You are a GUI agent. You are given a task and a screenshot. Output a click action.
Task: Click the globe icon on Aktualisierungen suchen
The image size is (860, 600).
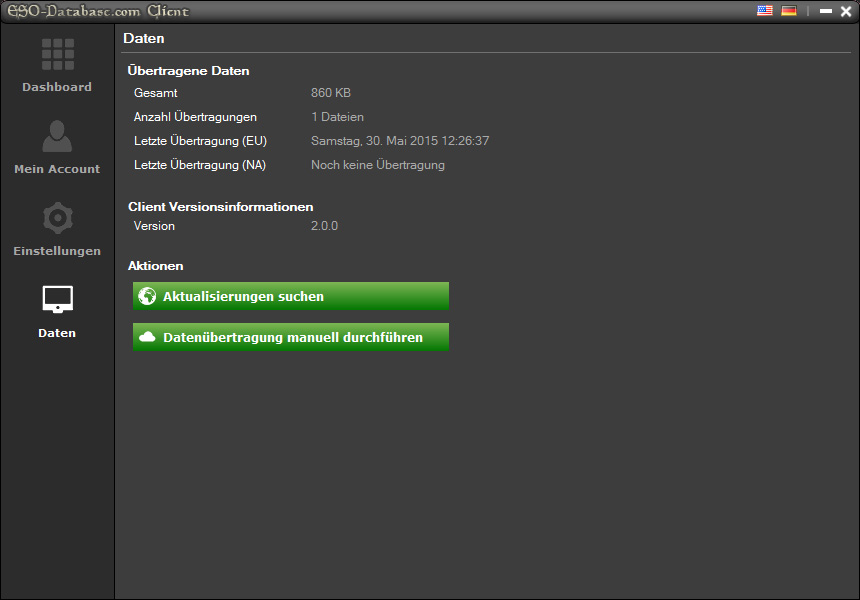tap(147, 296)
